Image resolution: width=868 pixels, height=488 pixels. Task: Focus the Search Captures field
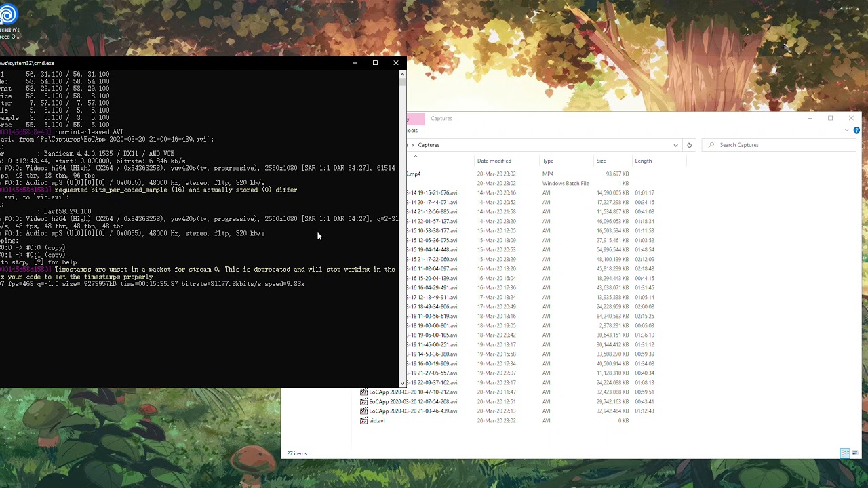pos(780,145)
